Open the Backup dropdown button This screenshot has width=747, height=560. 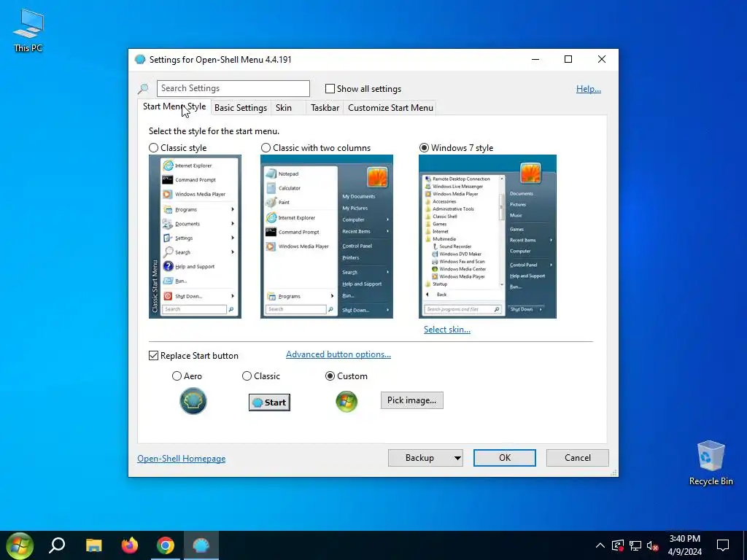425,458
